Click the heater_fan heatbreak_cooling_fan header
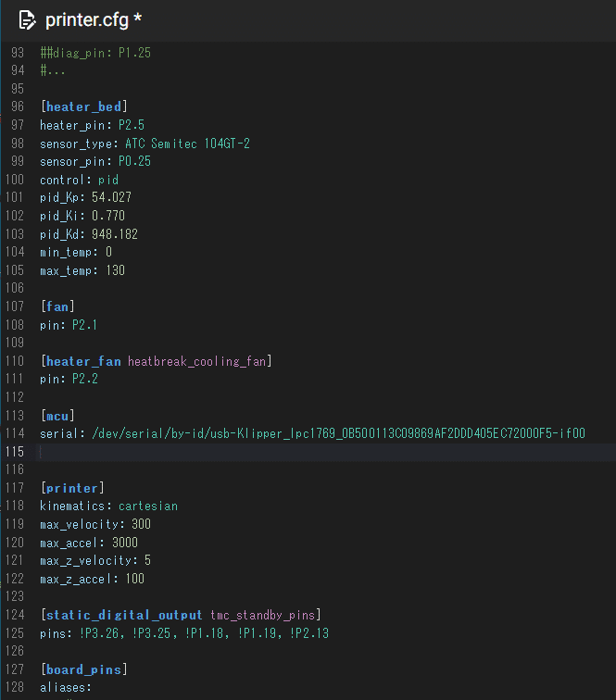 coord(157,361)
